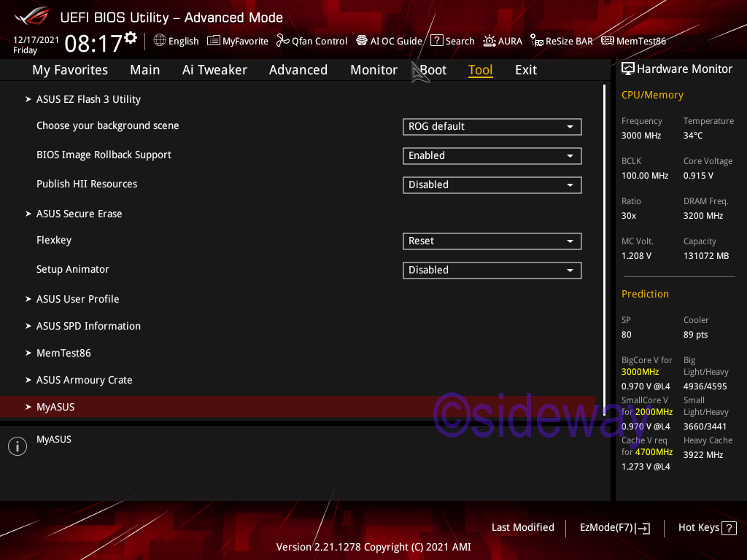Screen dimensions: 747x560
Task: Toggle ReSize BAR icon
Action: click(x=537, y=41)
